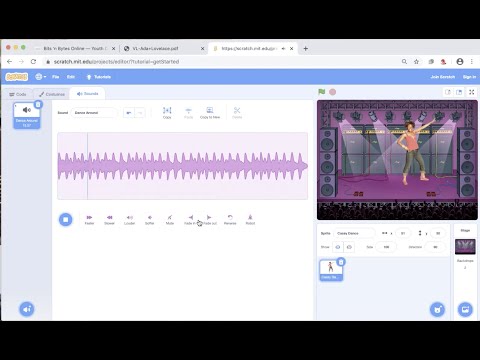Click the undo arrow in the sound editor

click(x=129, y=113)
